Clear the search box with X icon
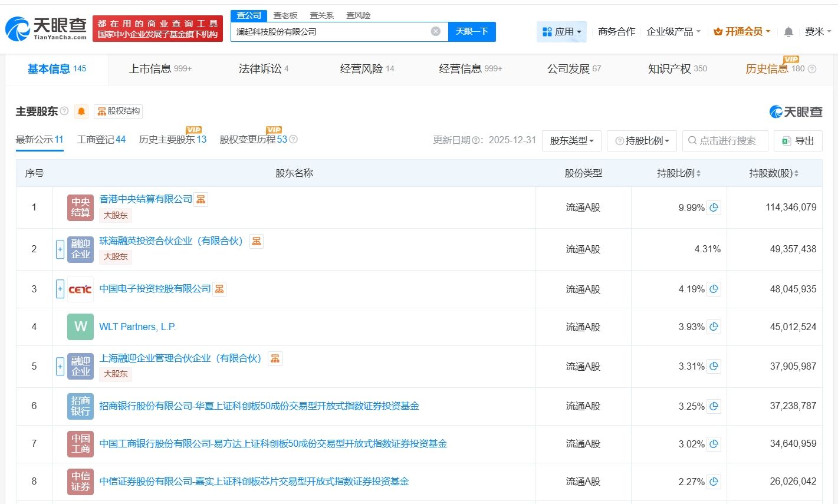 point(435,31)
